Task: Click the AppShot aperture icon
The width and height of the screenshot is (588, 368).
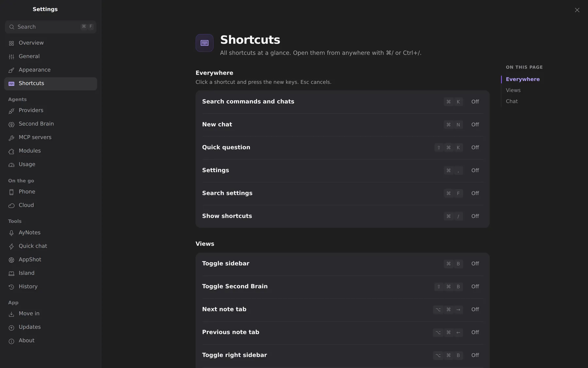Action: click(11, 260)
